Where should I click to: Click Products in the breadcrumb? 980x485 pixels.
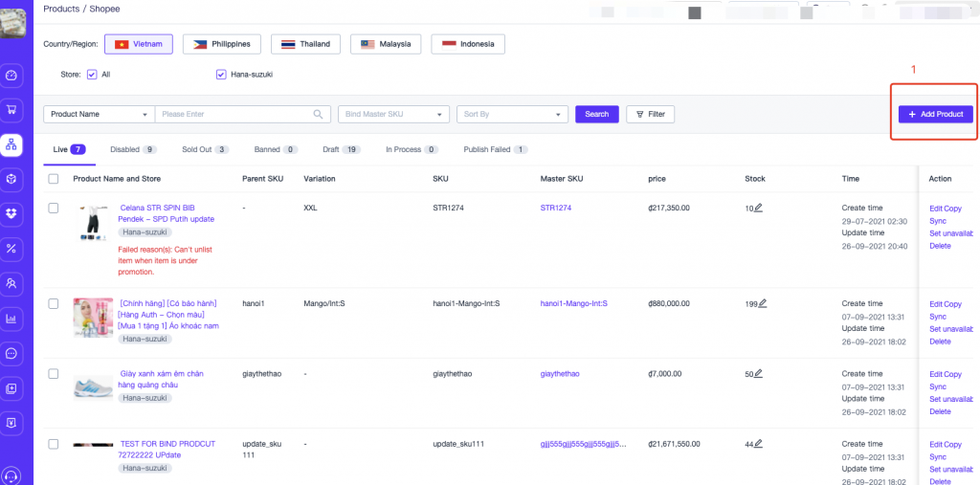pyautogui.click(x=61, y=9)
